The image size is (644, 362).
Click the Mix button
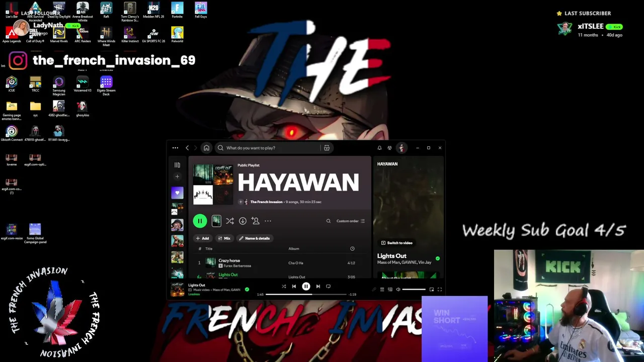tap(224, 238)
